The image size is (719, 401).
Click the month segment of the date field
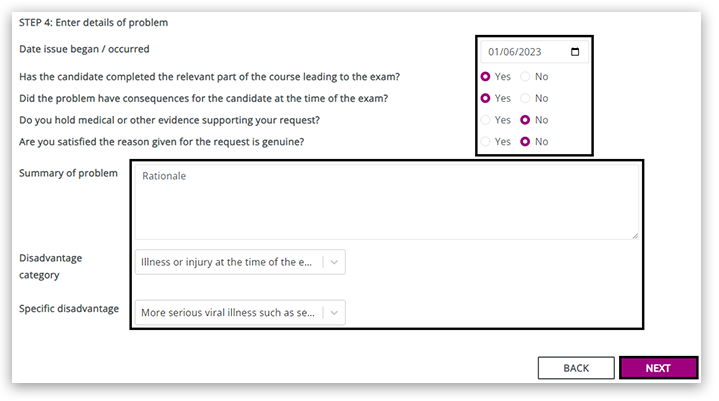click(x=509, y=52)
